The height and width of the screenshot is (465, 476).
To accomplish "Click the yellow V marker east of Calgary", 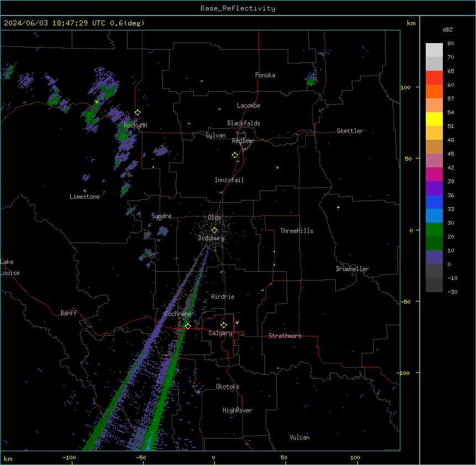I will click(x=237, y=323).
